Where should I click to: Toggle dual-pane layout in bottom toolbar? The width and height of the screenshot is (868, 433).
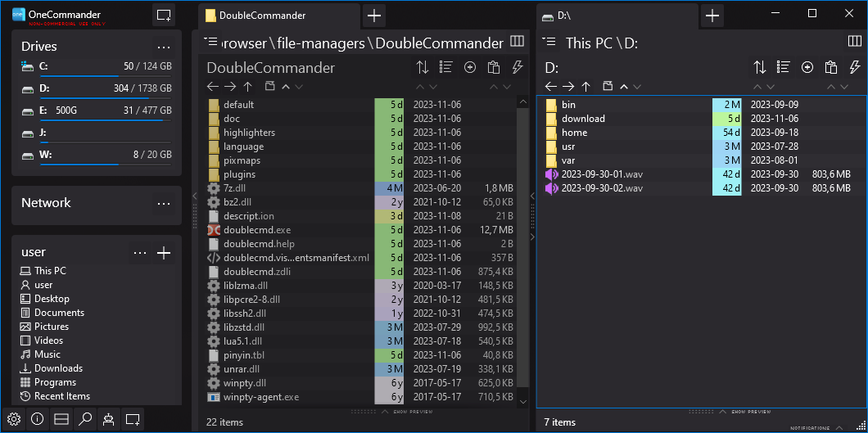[61, 419]
